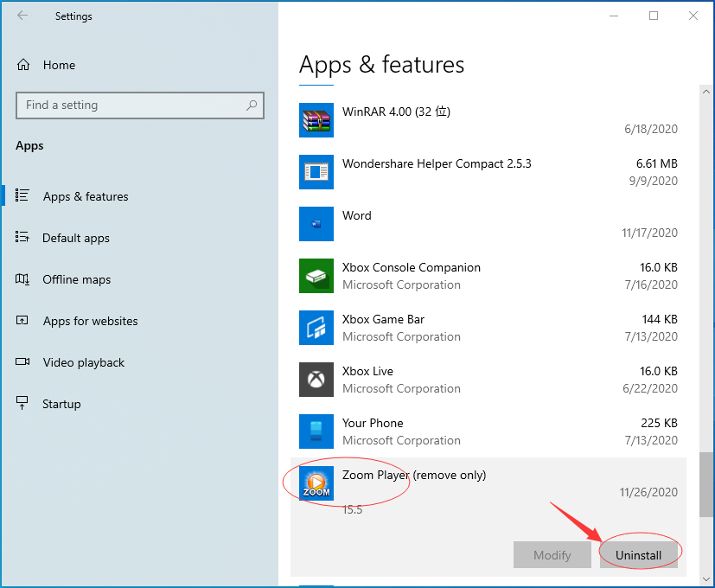Click the Apps & features page heading
715x588 pixels.
pos(381,65)
